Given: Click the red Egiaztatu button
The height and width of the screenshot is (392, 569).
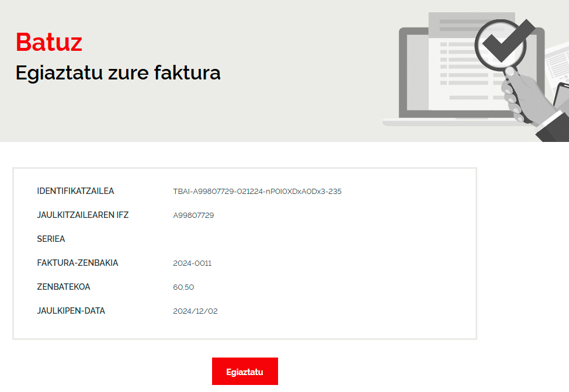Looking at the screenshot, I should 245,372.
